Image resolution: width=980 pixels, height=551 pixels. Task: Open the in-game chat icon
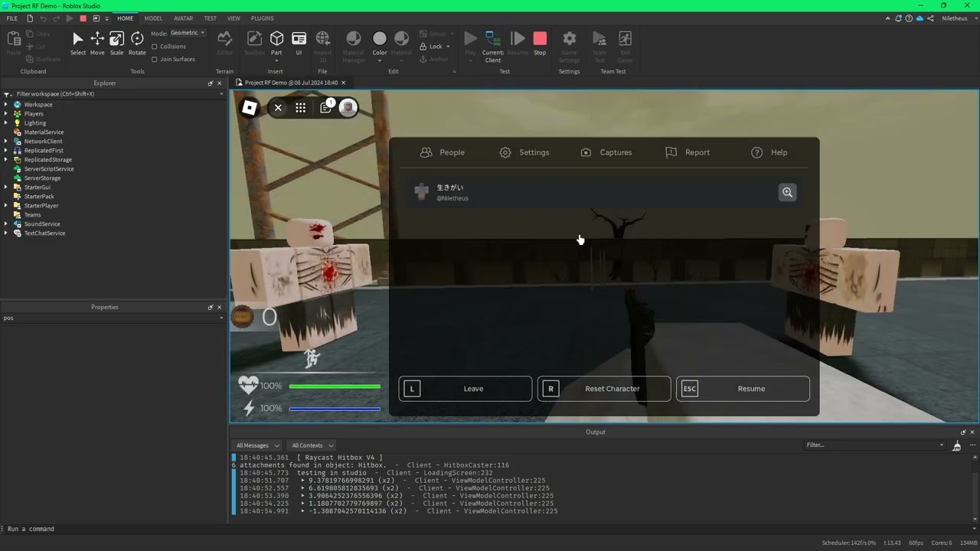(x=326, y=108)
